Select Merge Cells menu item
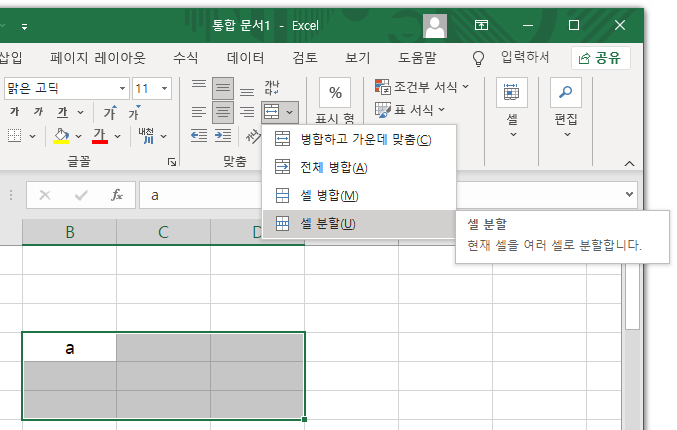The height and width of the screenshot is (430, 677). [359, 196]
